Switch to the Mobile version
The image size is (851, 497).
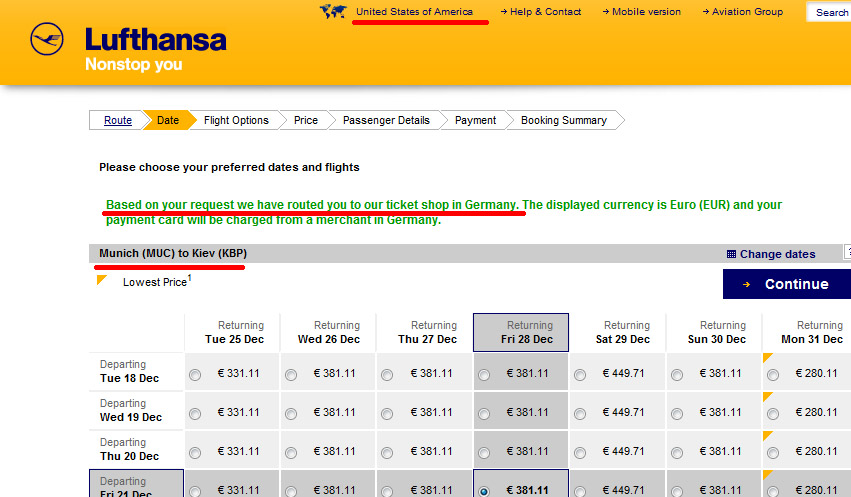pos(645,12)
